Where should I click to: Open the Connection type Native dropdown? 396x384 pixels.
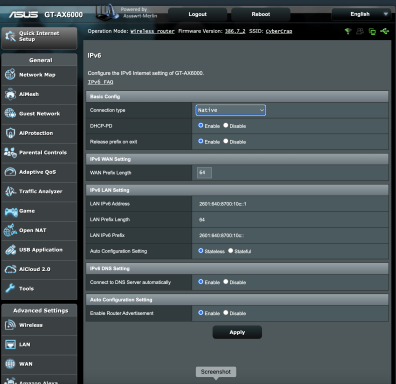tap(231, 110)
